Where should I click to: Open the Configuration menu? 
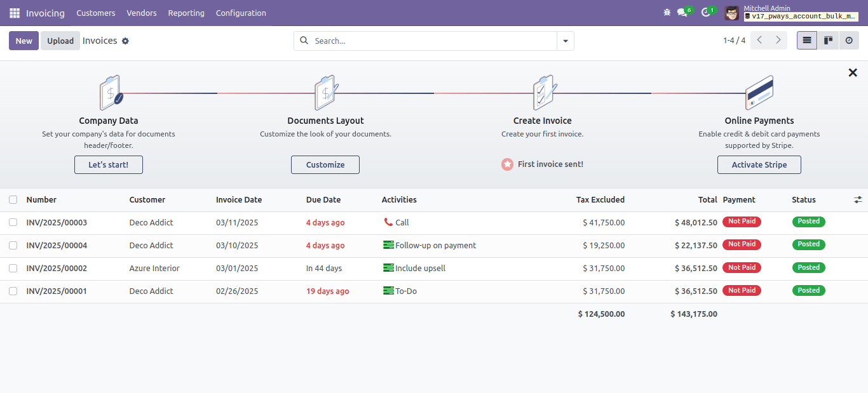241,13
